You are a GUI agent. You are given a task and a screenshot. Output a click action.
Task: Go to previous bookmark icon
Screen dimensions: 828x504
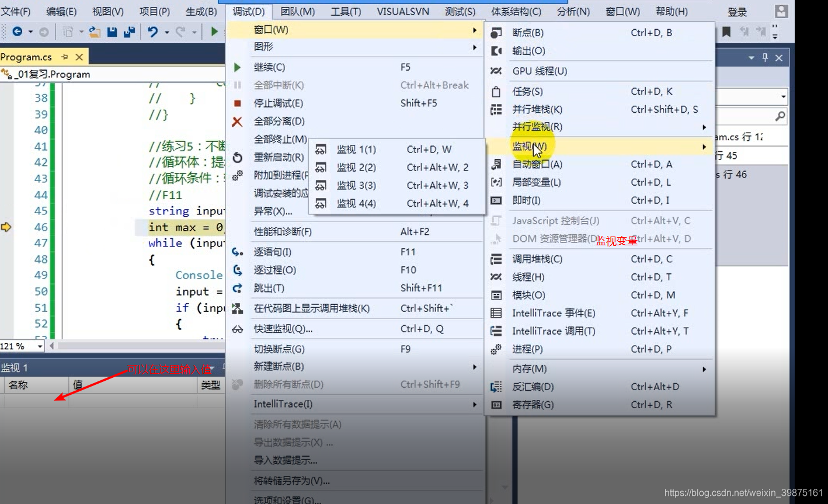744,32
